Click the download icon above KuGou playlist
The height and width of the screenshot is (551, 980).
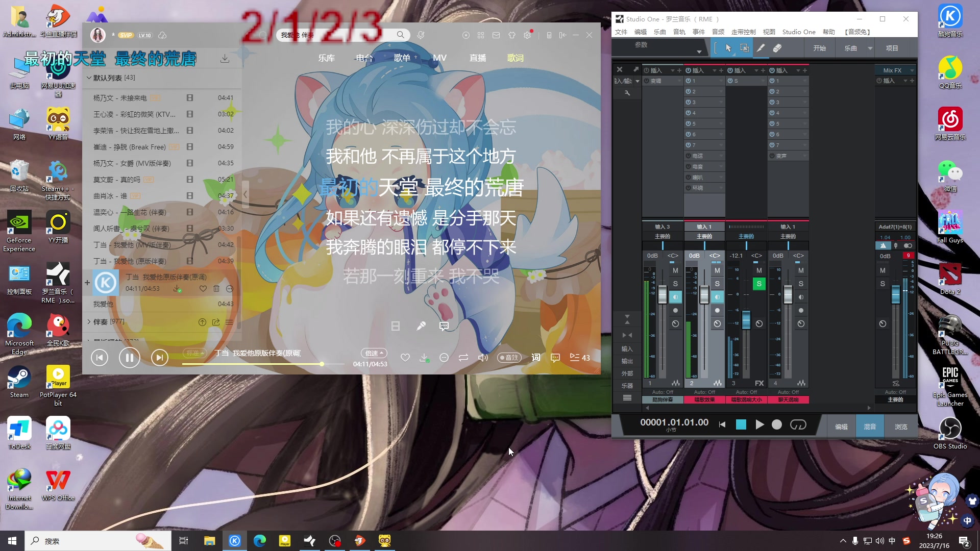tap(225, 59)
